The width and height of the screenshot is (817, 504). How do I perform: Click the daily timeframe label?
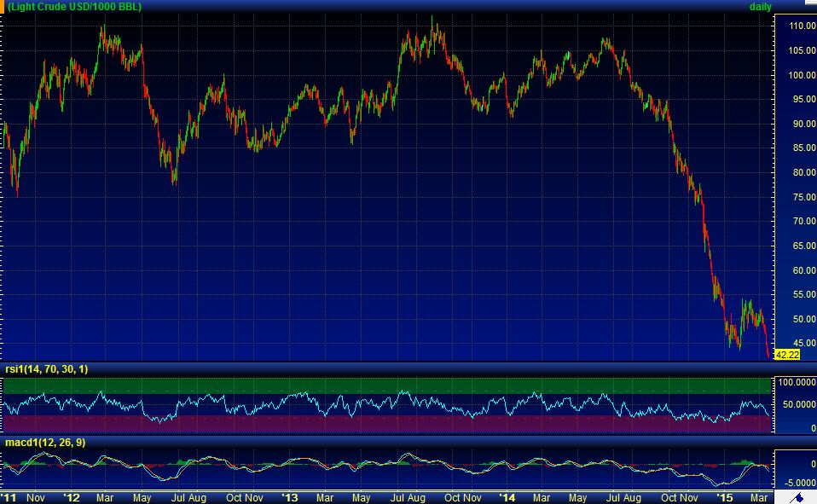pos(760,7)
